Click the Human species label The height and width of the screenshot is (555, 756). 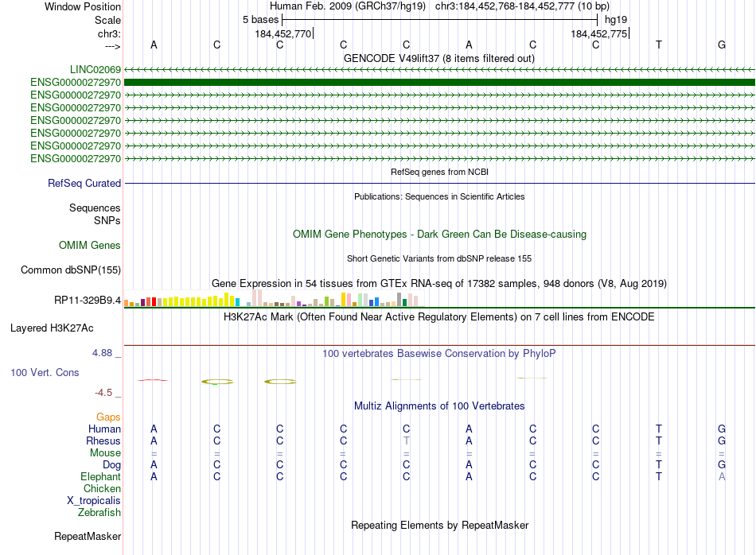(104, 429)
